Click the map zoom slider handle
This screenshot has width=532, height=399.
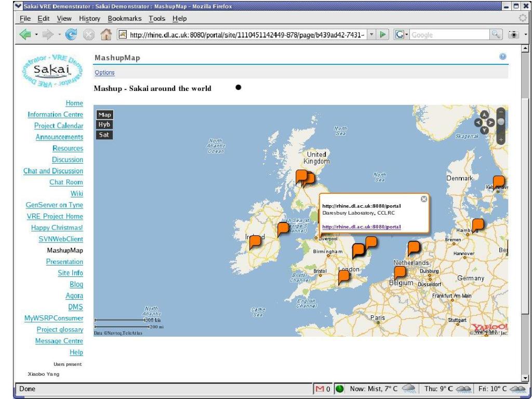click(x=501, y=122)
